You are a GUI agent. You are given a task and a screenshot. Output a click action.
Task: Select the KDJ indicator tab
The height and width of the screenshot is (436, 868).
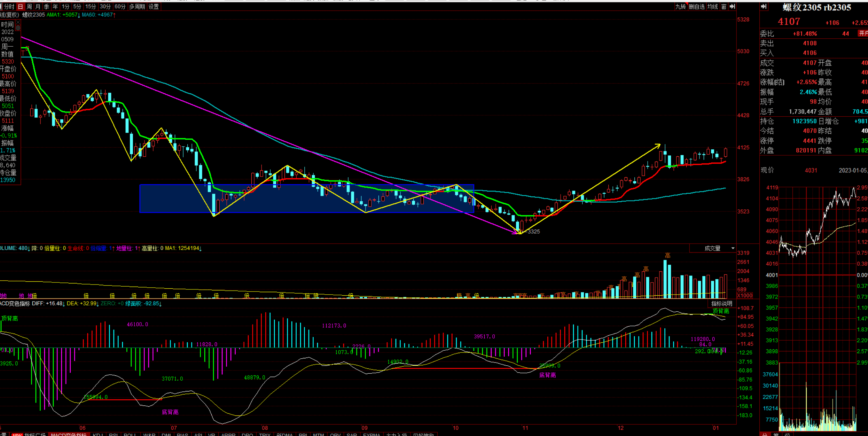97,434
